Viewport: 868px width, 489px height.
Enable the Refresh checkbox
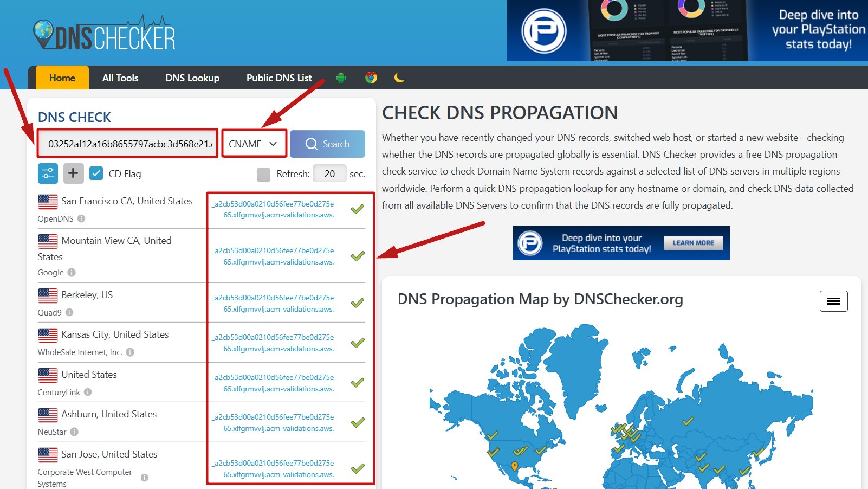tap(263, 174)
